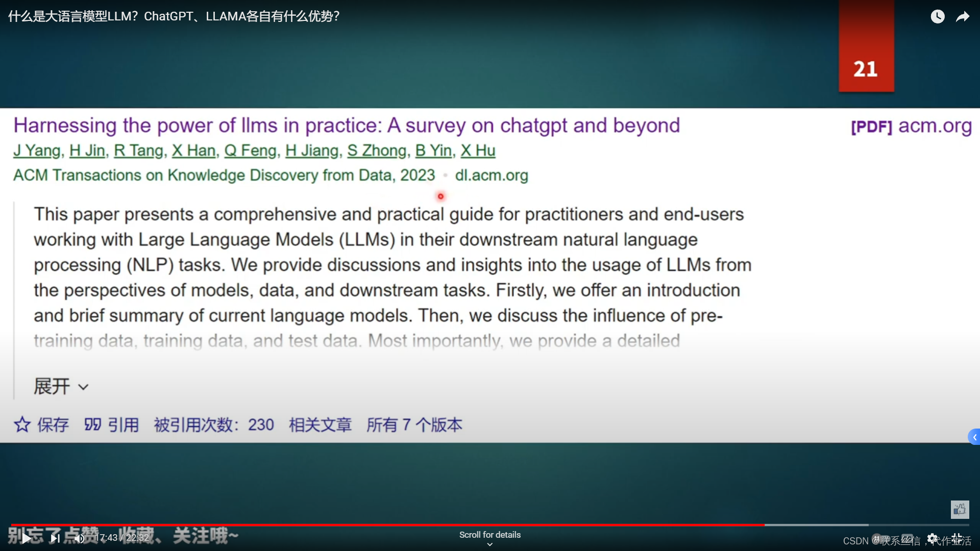Open author S Zhong's profile
The width and height of the screenshot is (980, 551).
coord(377,151)
